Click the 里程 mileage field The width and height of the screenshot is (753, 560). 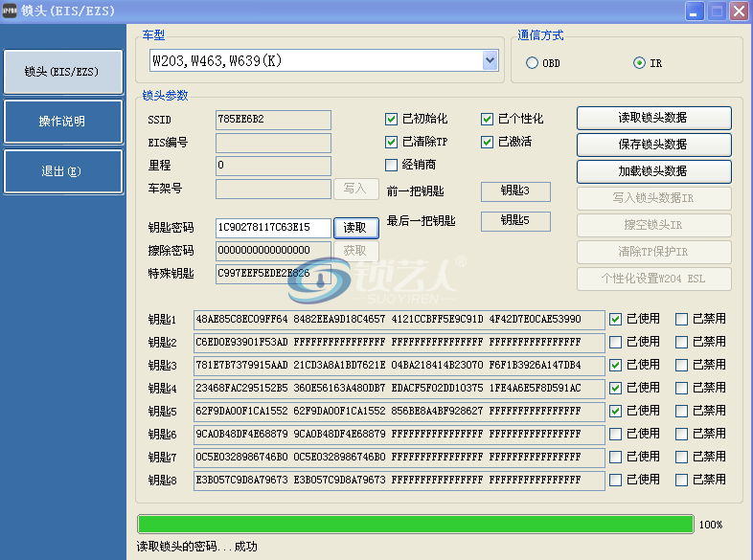tap(273, 166)
